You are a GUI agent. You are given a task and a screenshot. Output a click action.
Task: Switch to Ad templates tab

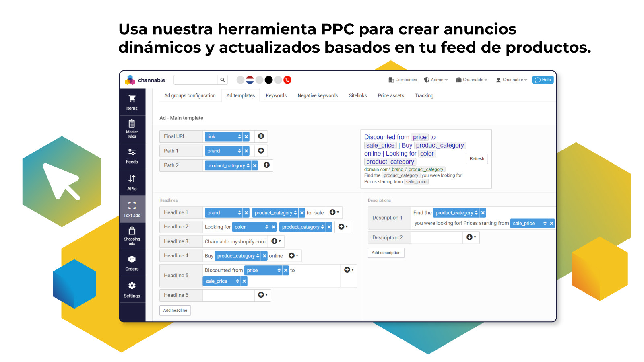click(x=241, y=96)
